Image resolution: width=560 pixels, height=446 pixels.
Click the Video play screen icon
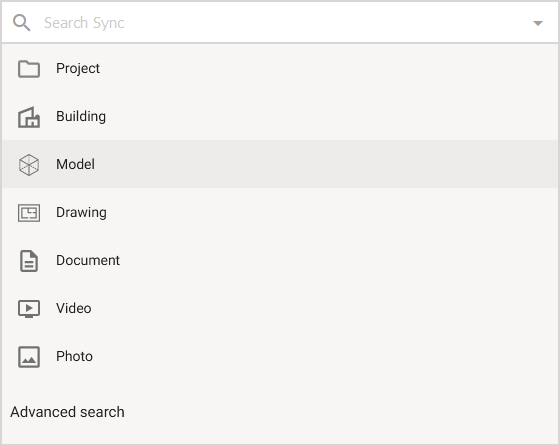tap(29, 309)
